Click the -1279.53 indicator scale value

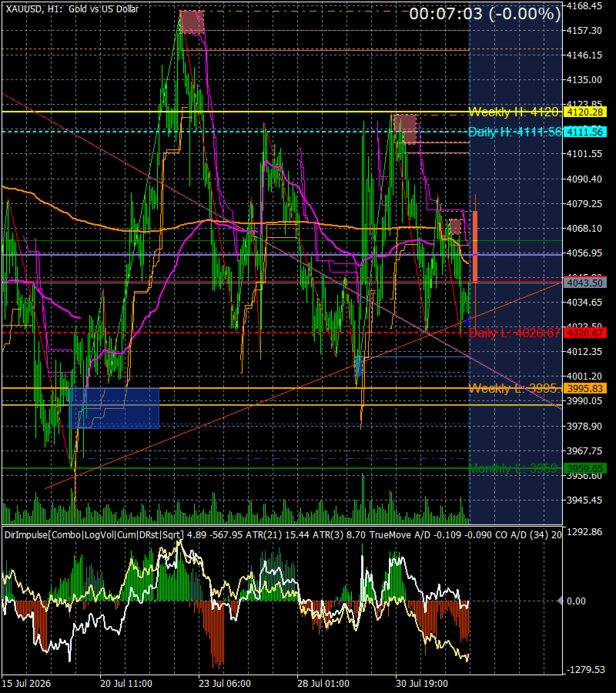[585, 670]
